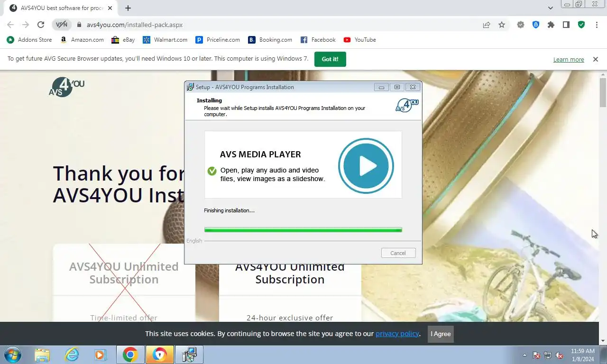Screen dimensions: 607x364
Task: Open File Explorer from taskbar
Action: point(42,355)
